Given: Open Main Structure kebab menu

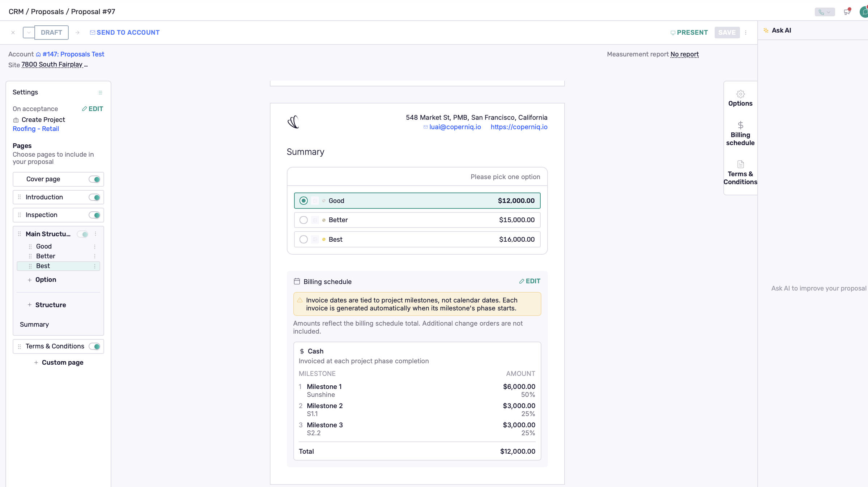Looking at the screenshot, I should [95, 234].
